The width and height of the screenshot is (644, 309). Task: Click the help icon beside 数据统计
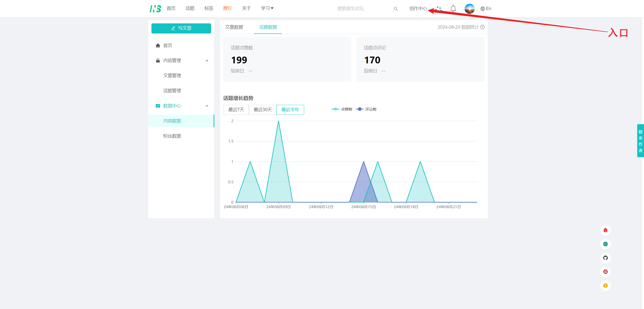coord(482,27)
